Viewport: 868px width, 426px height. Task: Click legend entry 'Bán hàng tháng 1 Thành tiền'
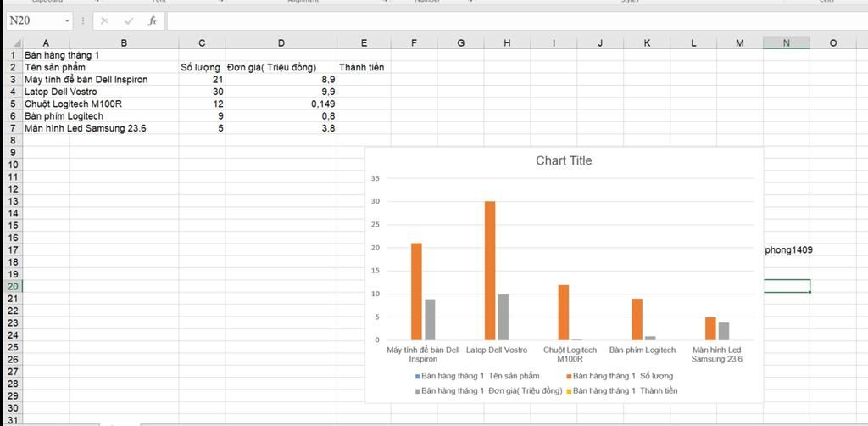coord(622,390)
